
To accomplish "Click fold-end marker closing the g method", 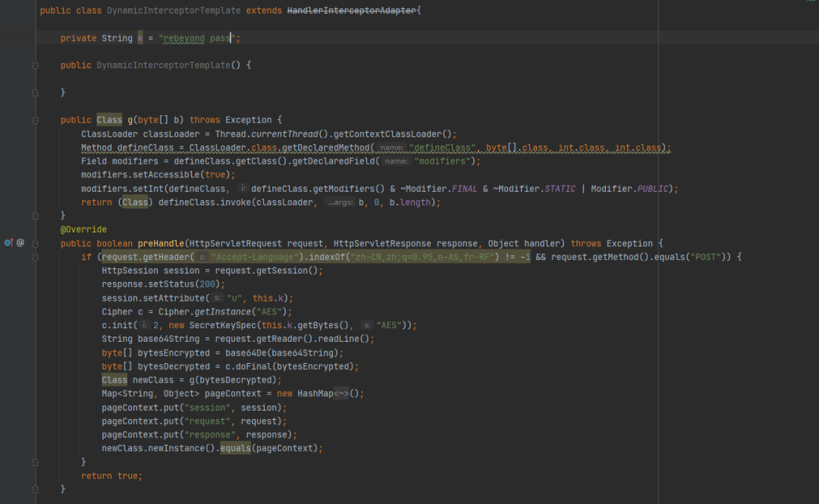I will point(36,216).
